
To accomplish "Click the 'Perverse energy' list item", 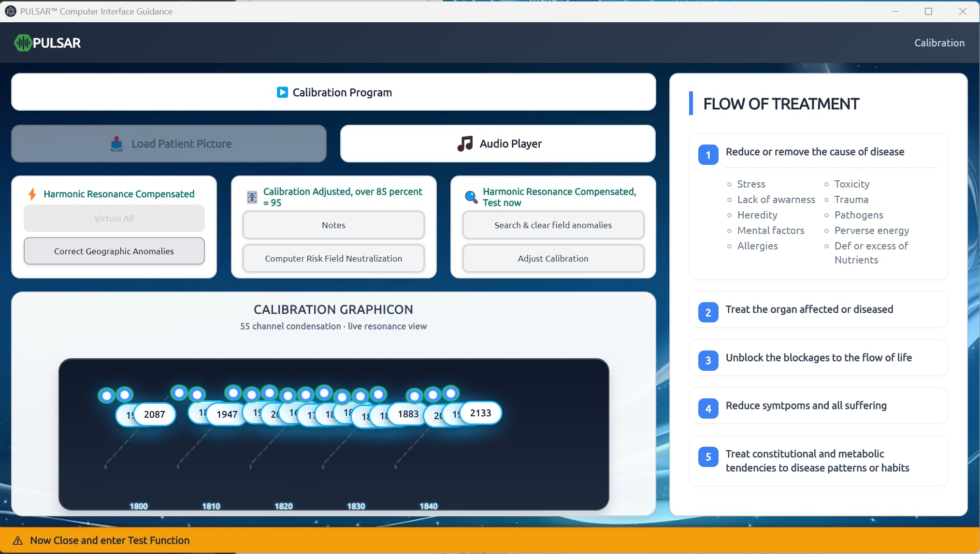I will pos(871,231).
